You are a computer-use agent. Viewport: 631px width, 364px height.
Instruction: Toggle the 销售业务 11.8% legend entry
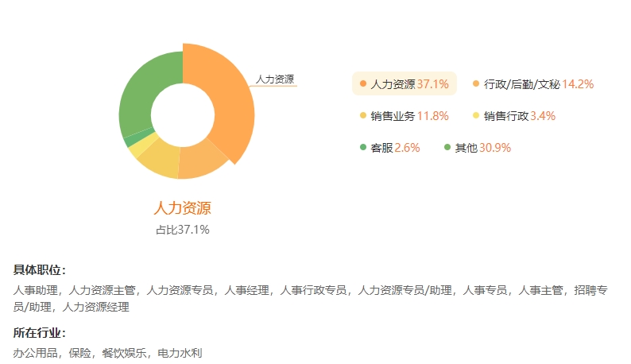point(404,115)
